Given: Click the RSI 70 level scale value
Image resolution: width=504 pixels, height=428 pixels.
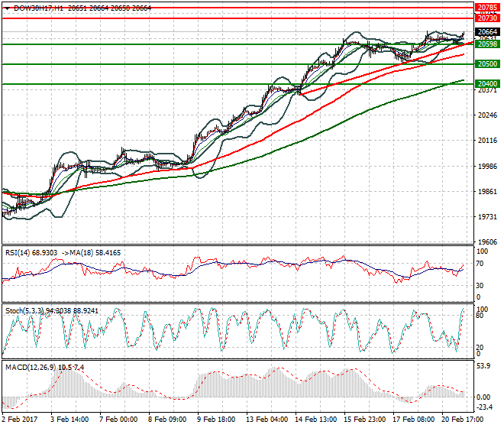Looking at the screenshot, I should [x=480, y=264].
